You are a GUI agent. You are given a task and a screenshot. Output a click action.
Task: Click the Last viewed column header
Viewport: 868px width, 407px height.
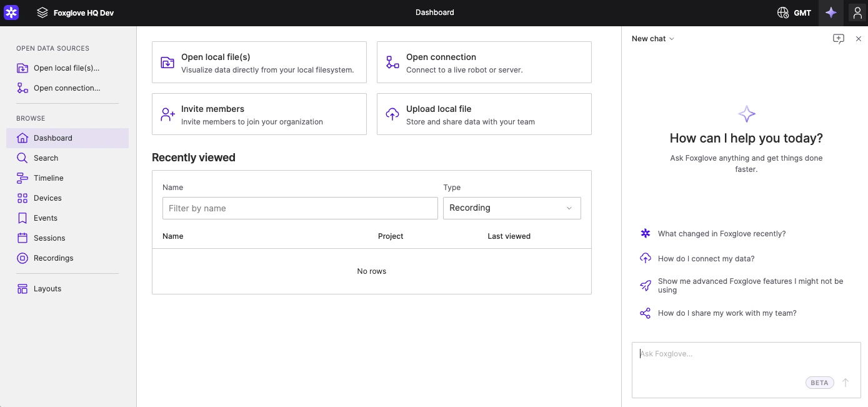point(509,236)
